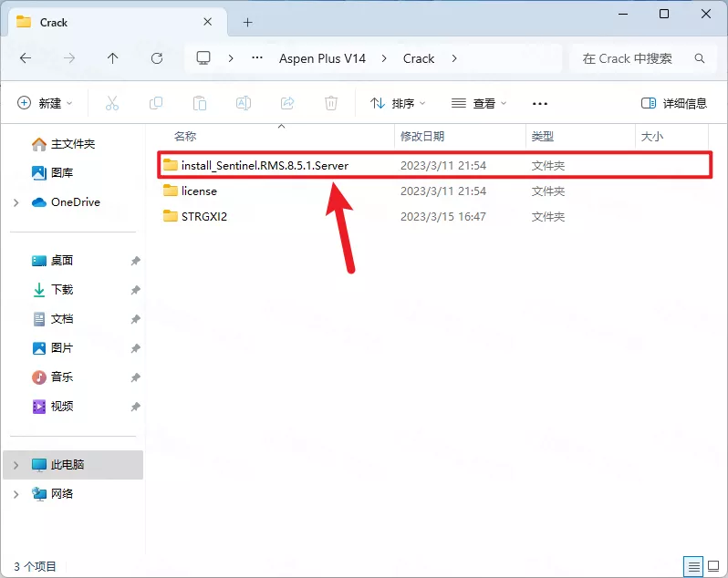Open the View dropdown menu
The image size is (728, 578).
coord(479,103)
